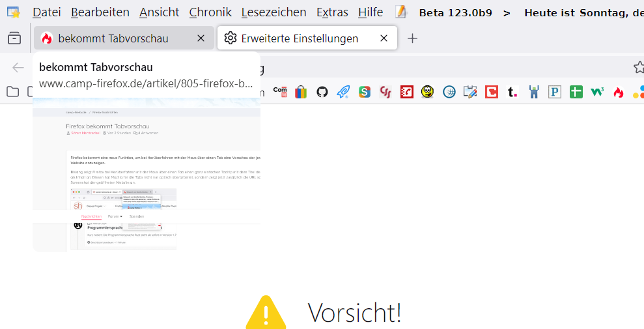Screen dimensions: 644x329
Task: Open the Ansicht menu
Action: [x=160, y=12]
